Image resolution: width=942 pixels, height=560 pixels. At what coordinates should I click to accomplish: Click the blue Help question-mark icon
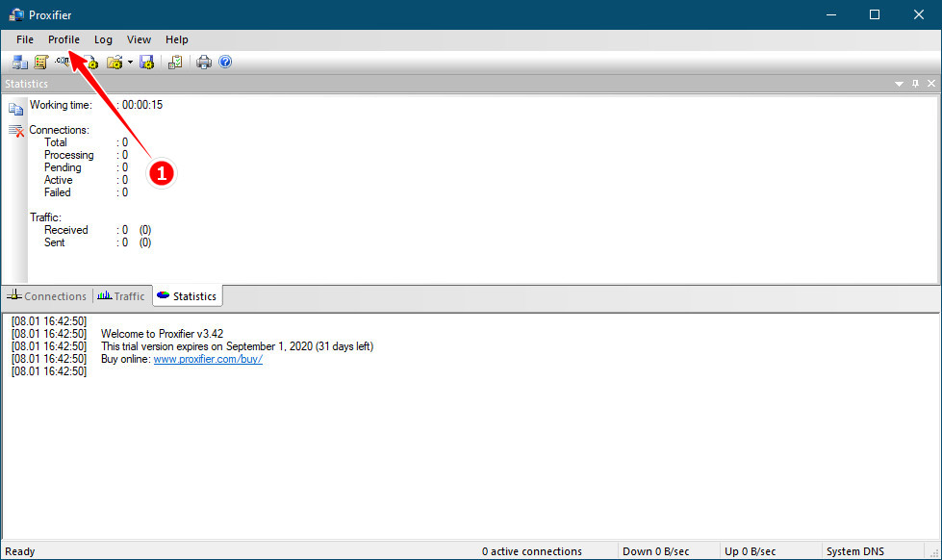225,62
